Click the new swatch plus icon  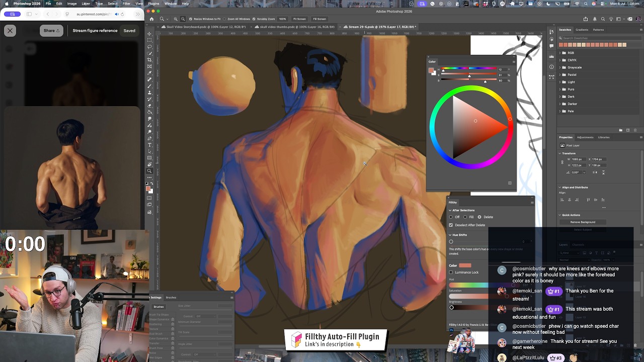[x=627, y=130]
